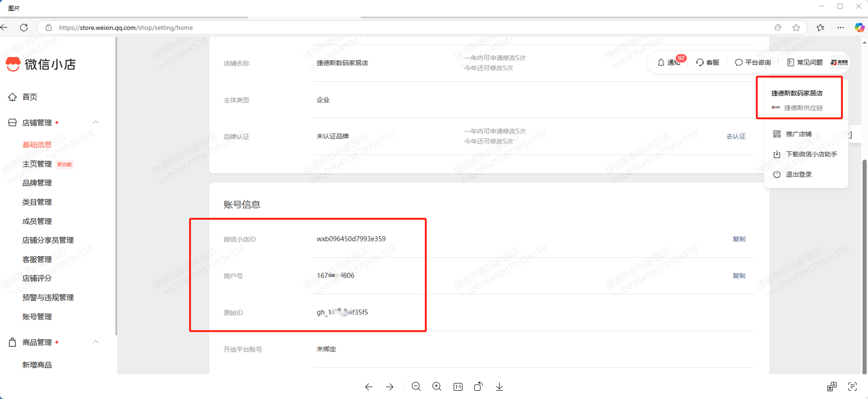The width and height of the screenshot is (868, 399).
Task: Click the 未绑定 open platform value
Action: click(x=327, y=349)
